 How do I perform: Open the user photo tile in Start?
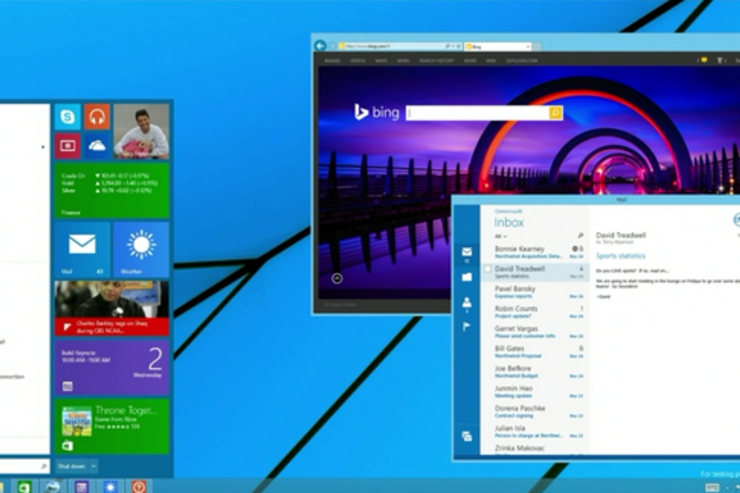141,131
